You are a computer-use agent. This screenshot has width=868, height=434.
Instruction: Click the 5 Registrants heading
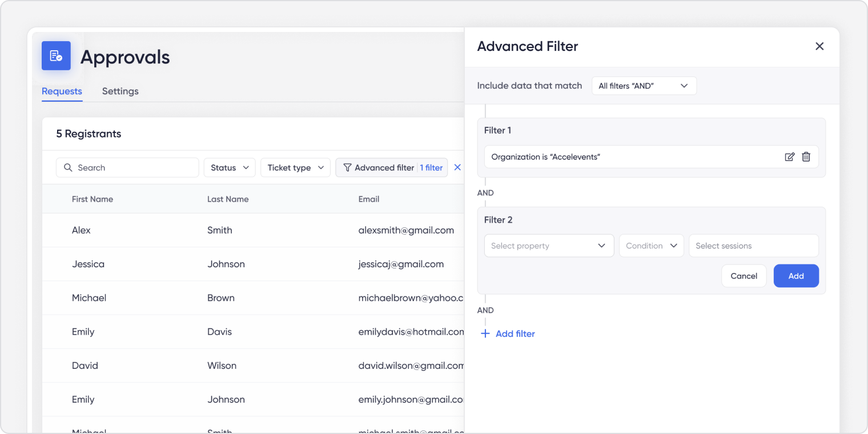(x=89, y=134)
